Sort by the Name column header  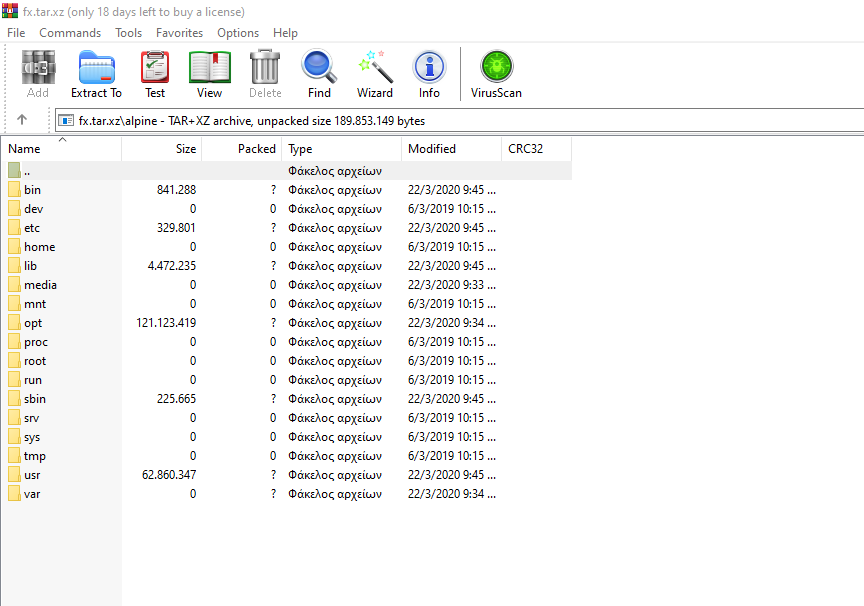tap(62, 149)
